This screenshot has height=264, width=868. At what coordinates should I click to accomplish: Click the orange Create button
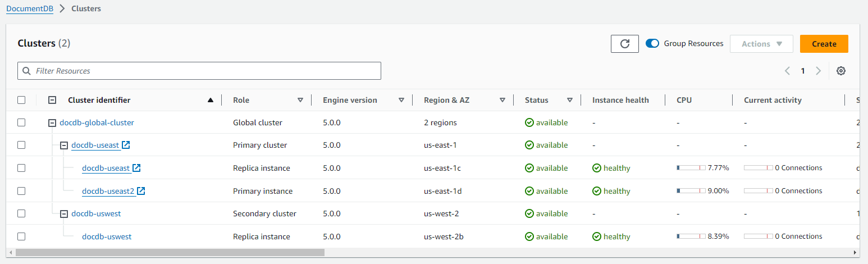(x=824, y=44)
